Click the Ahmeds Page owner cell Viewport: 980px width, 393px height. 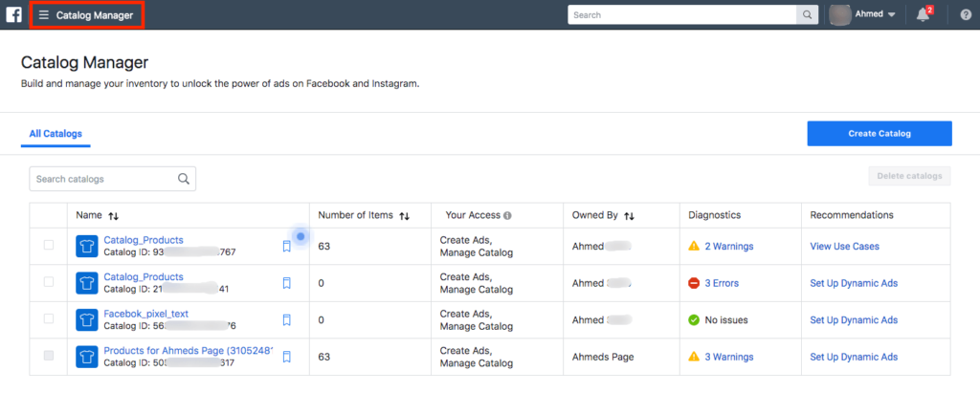click(x=603, y=357)
